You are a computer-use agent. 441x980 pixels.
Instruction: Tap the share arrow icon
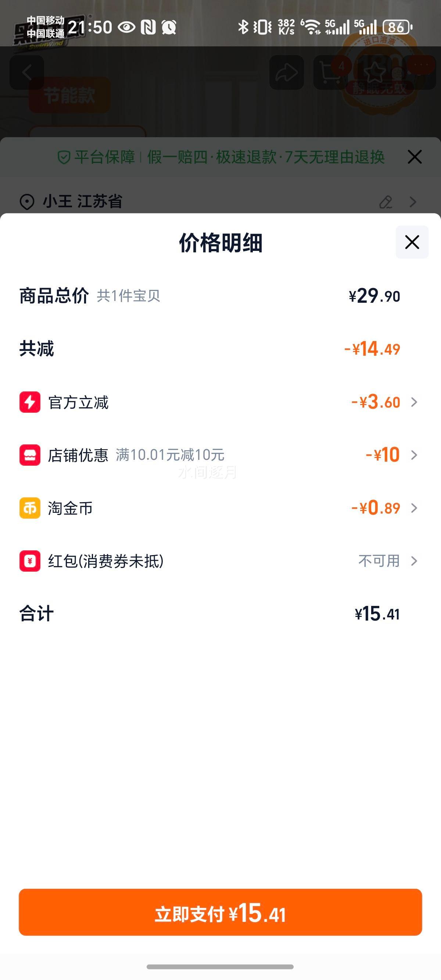[x=286, y=72]
